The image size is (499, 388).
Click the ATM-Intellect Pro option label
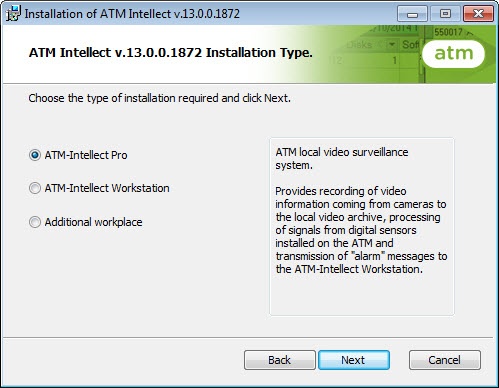[x=86, y=155]
